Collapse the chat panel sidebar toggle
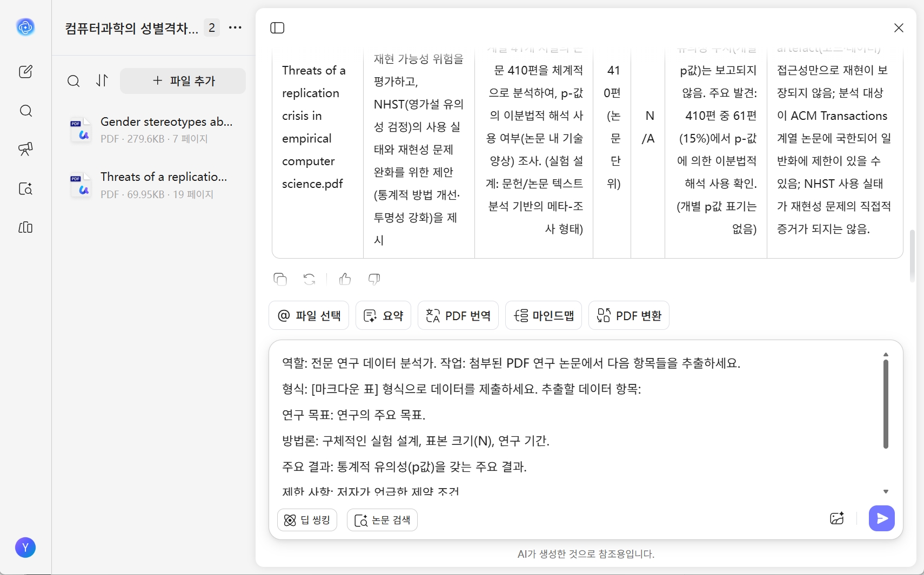The width and height of the screenshot is (924, 575). (x=277, y=28)
